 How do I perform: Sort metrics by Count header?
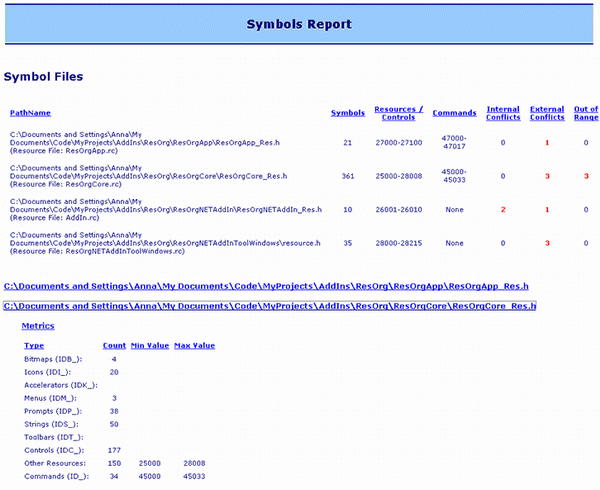point(114,345)
